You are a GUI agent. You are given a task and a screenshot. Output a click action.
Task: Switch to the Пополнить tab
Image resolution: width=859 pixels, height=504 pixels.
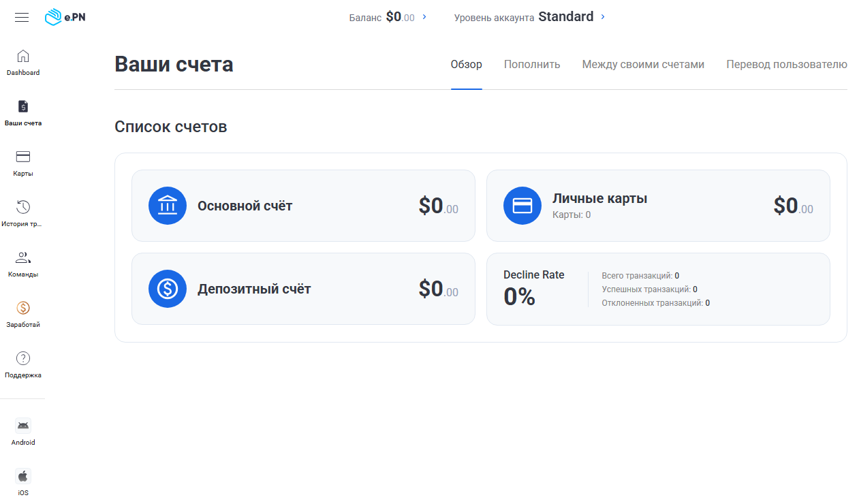(x=532, y=65)
